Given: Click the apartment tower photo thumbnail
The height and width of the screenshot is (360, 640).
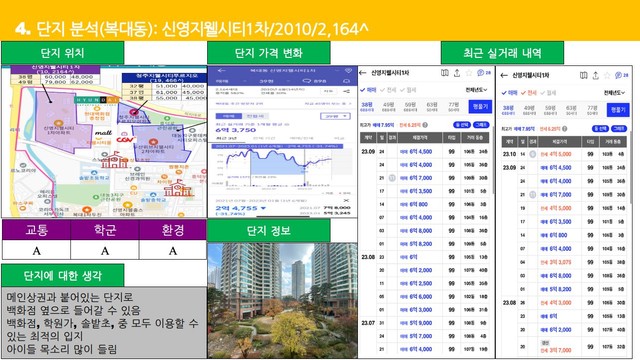Looking at the screenshot, I should pyautogui.click(x=282, y=301).
